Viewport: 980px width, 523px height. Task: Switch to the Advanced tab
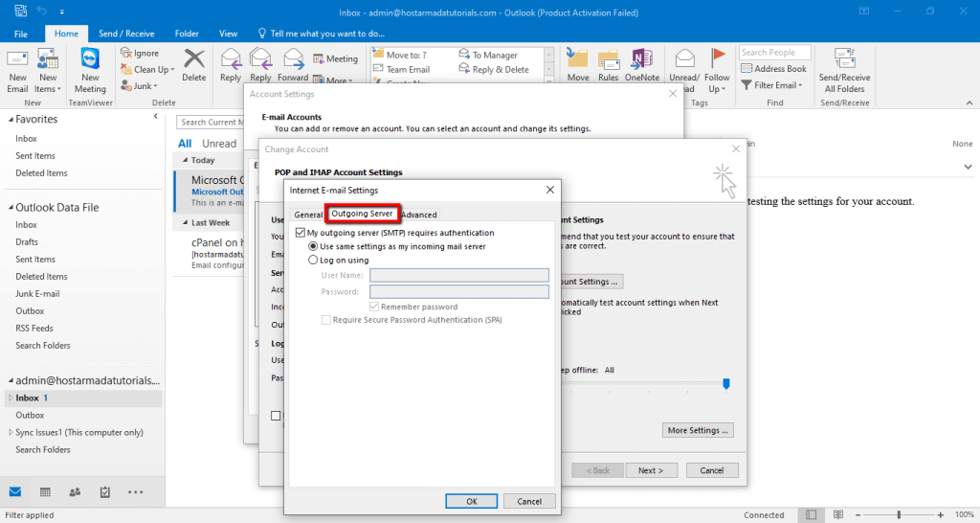point(419,215)
